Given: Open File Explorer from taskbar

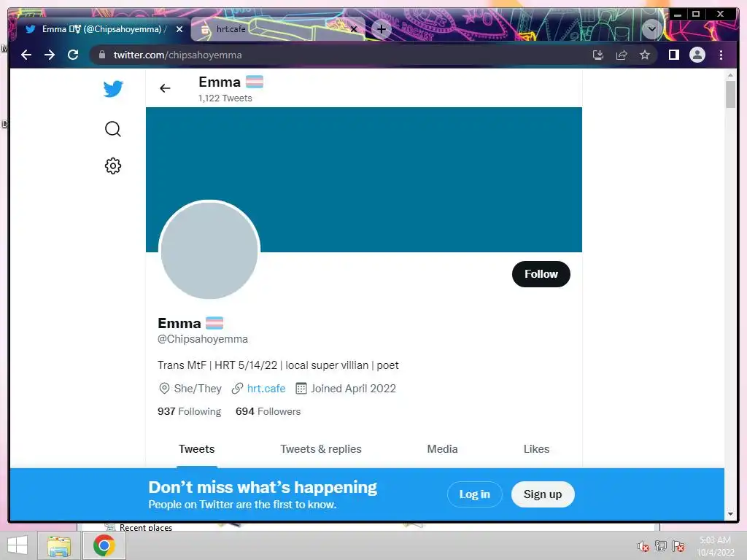Looking at the screenshot, I should [x=59, y=545].
